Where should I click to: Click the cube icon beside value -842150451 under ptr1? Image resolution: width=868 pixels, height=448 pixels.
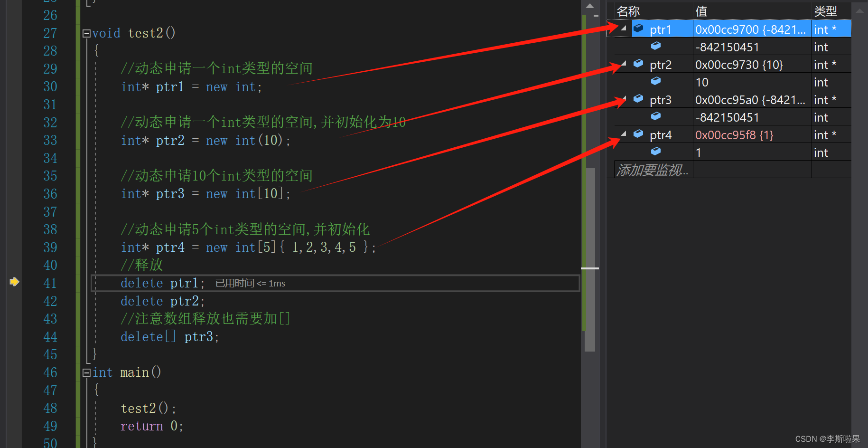pyautogui.click(x=656, y=46)
